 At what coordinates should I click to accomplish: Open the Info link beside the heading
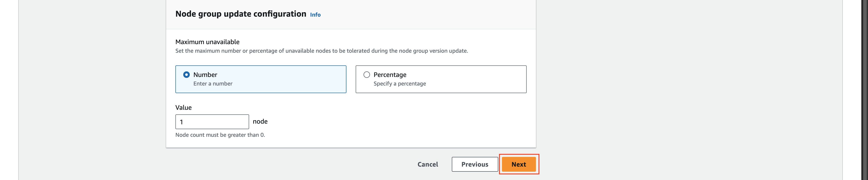tap(315, 15)
